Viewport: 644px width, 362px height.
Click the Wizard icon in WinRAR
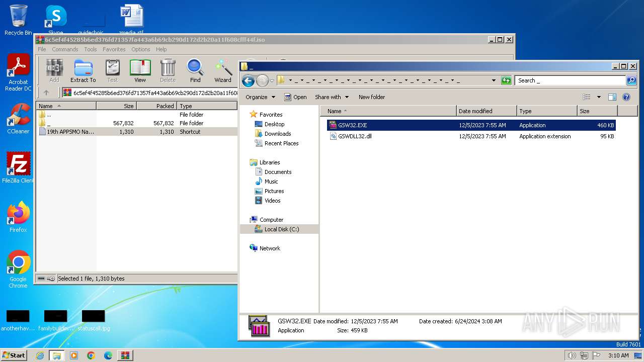point(223,70)
